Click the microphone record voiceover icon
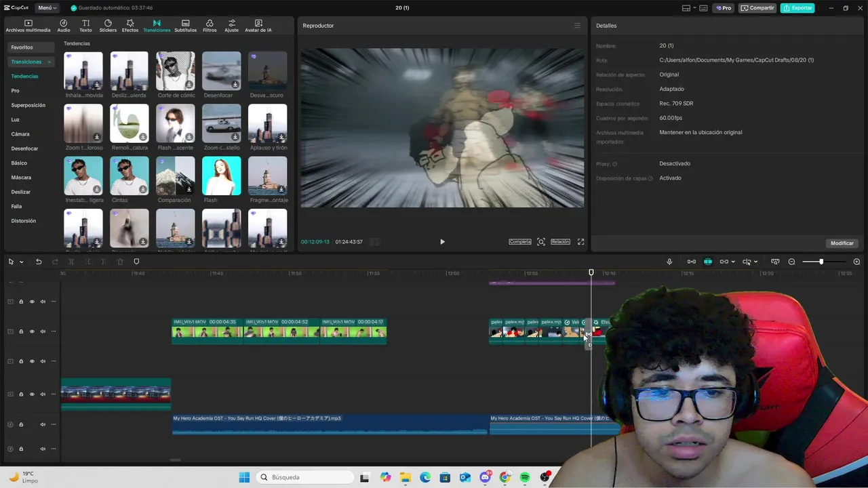The height and width of the screenshot is (488, 868). (x=669, y=262)
